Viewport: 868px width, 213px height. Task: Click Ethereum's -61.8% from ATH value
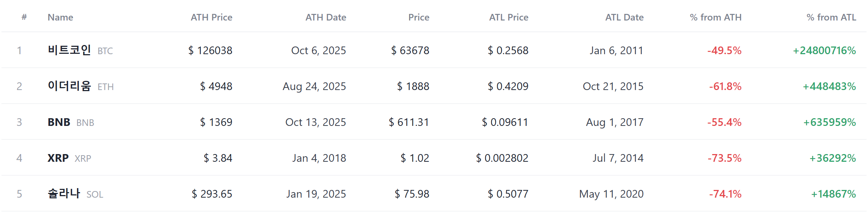tap(725, 86)
